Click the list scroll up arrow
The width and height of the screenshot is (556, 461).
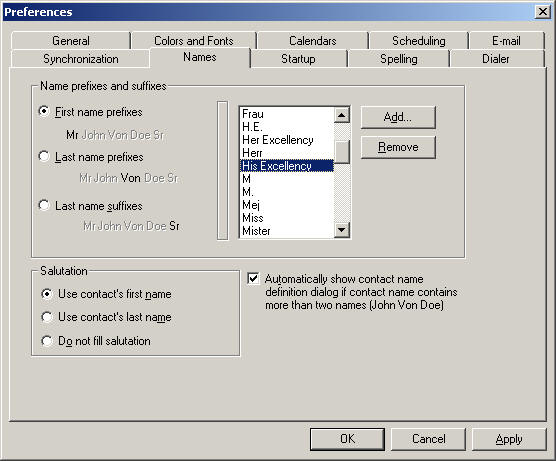(x=342, y=115)
